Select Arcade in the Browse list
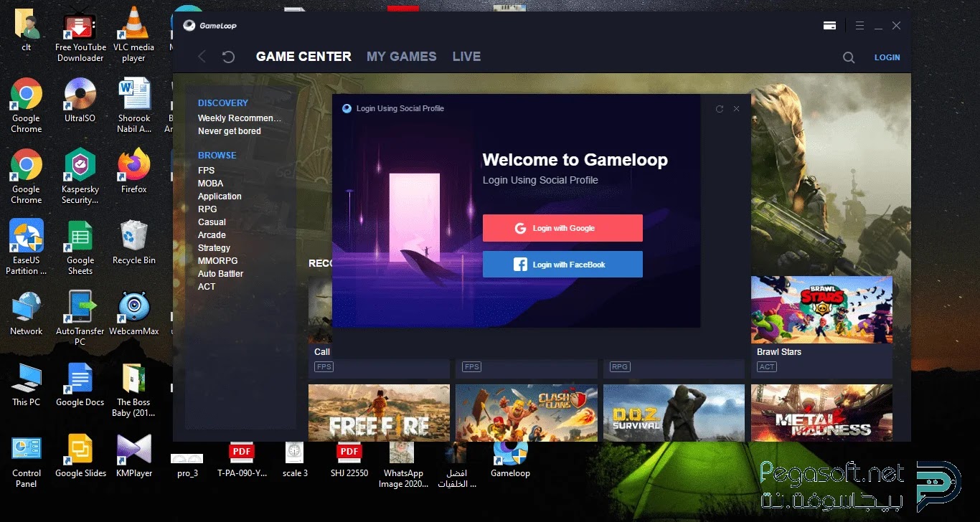 212,235
